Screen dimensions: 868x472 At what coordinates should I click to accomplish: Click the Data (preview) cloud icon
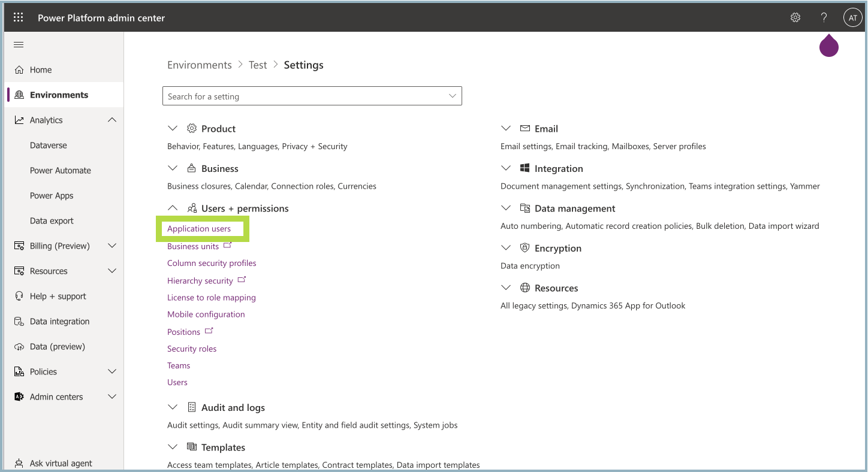pyautogui.click(x=19, y=347)
